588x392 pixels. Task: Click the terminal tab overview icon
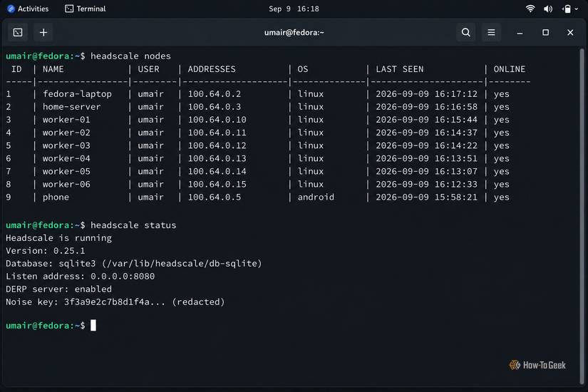[x=18, y=33]
